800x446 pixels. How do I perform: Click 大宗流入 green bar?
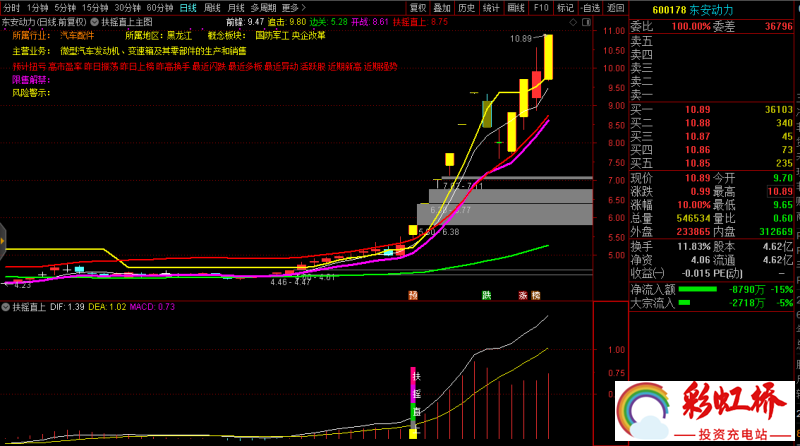684,303
